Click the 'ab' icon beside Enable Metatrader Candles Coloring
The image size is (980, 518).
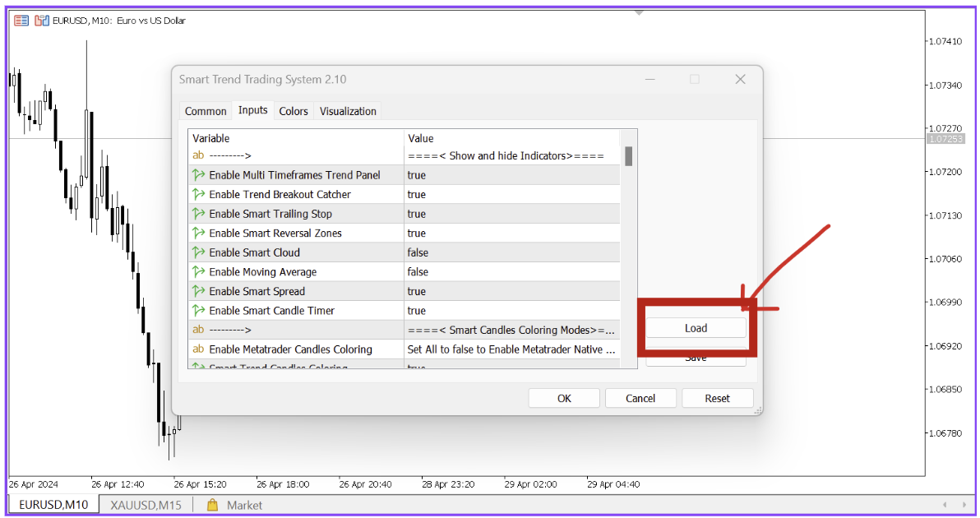[x=198, y=349]
